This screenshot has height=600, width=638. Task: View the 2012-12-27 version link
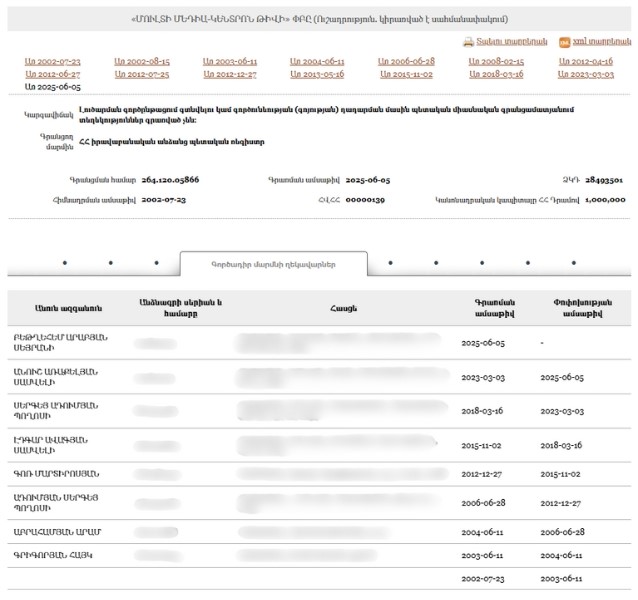[x=229, y=74]
